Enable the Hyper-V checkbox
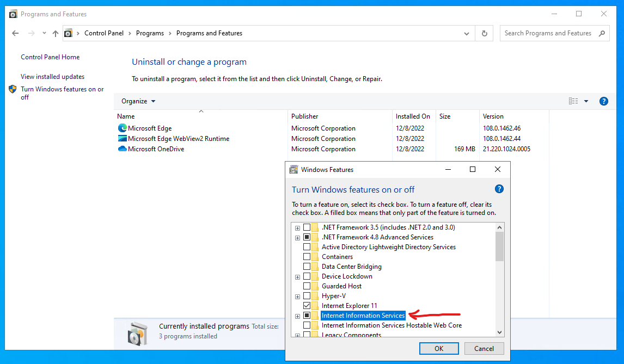 click(307, 295)
